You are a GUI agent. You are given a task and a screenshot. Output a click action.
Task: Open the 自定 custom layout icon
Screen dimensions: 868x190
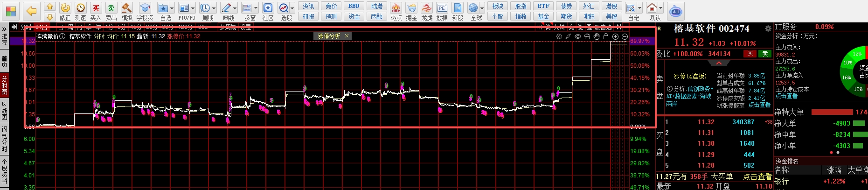[x=631, y=8]
